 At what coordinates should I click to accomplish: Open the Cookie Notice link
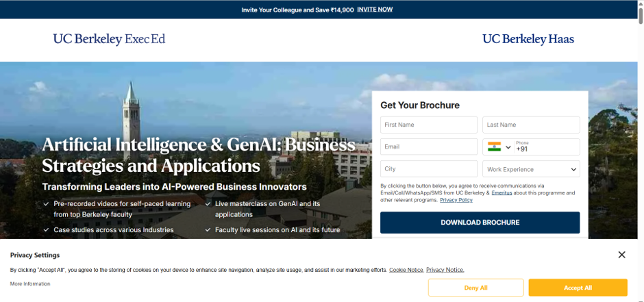pyautogui.click(x=406, y=270)
